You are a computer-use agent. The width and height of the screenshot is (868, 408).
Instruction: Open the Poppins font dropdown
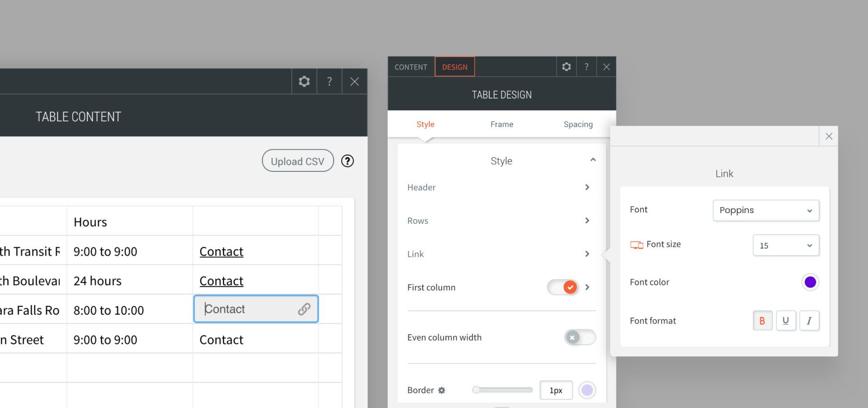tap(766, 210)
